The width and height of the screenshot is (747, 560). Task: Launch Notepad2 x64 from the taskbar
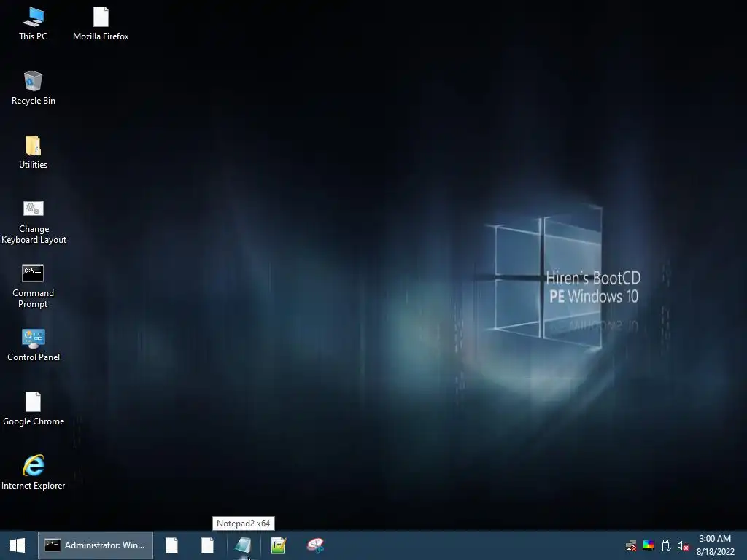coord(243,545)
